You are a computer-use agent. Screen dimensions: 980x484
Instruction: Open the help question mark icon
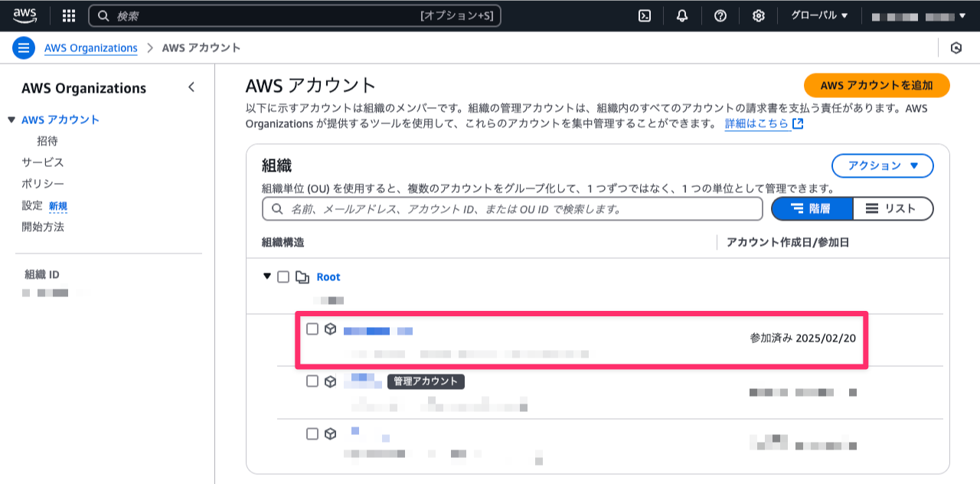tap(720, 15)
